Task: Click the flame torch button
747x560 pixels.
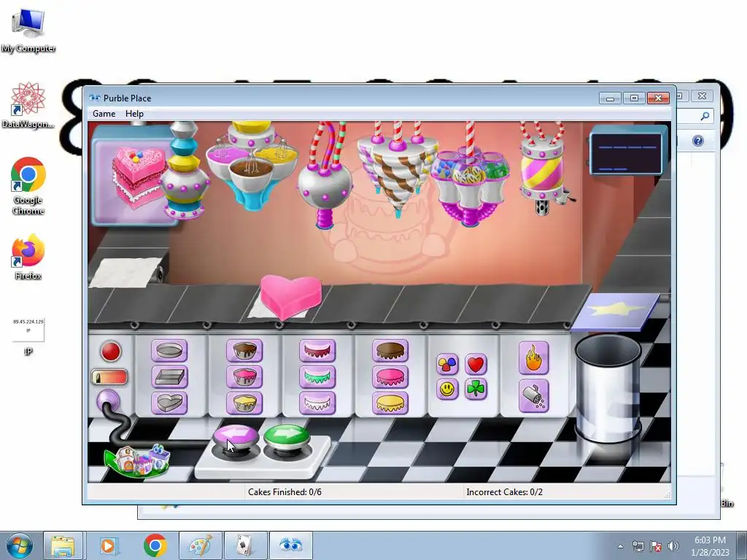Action: coord(533,358)
